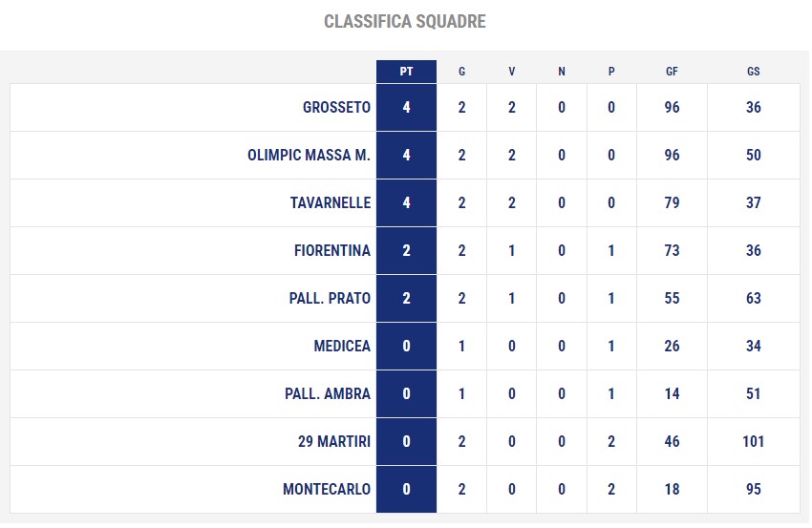The width and height of the screenshot is (812, 528).
Task: Click the PALL. AMBRA team name
Action: pyautogui.click(x=328, y=393)
